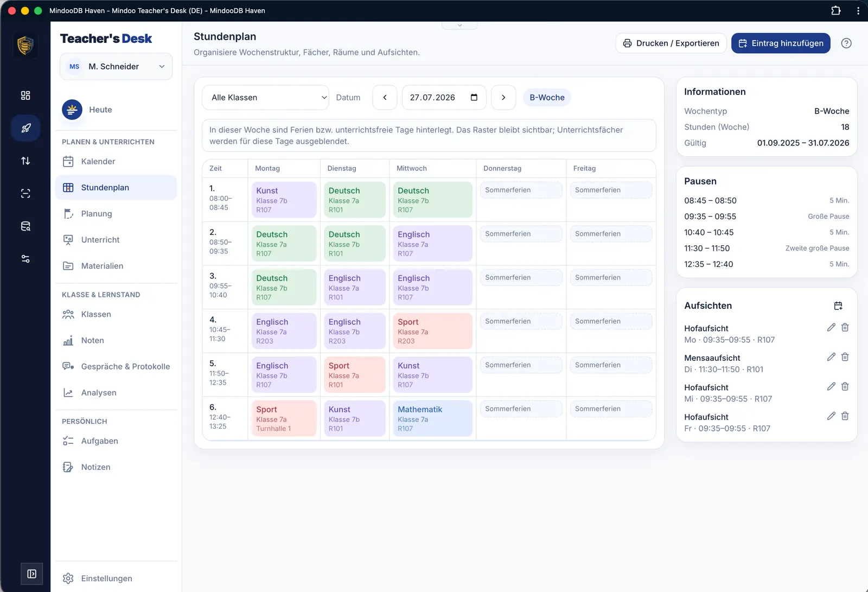The image size is (868, 592).
Task: Edit the Mensaaufsicht supervision entry
Action: point(831,357)
